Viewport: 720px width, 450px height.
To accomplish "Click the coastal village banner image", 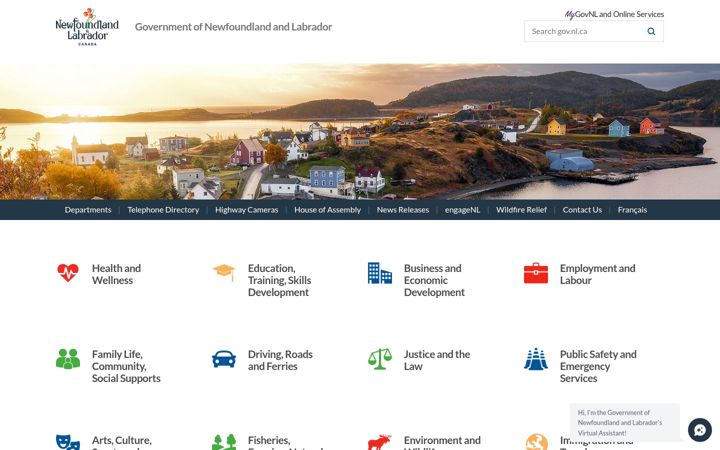I will 360,131.
